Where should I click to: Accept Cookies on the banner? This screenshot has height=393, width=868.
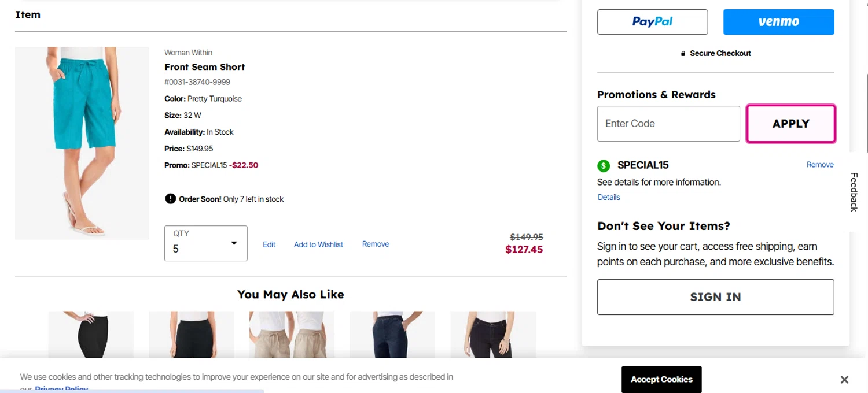(661, 380)
